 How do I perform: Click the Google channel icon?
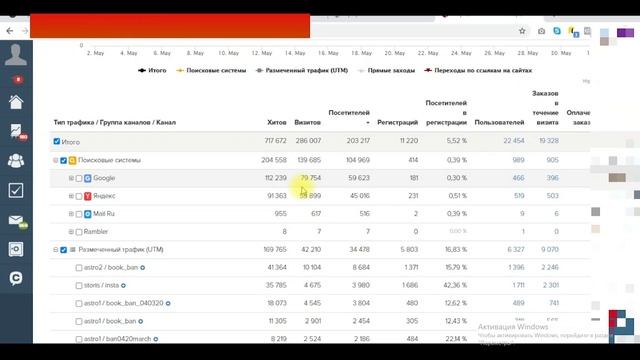pyautogui.click(x=87, y=178)
